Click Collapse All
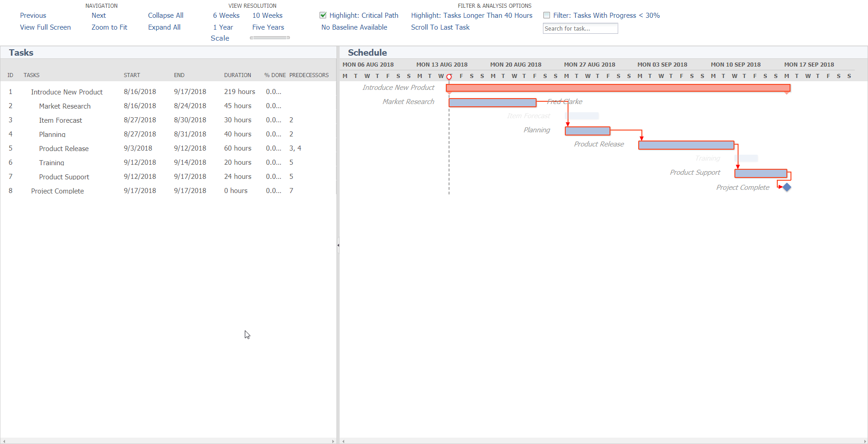Screen dimensions: 868x444 point(165,15)
